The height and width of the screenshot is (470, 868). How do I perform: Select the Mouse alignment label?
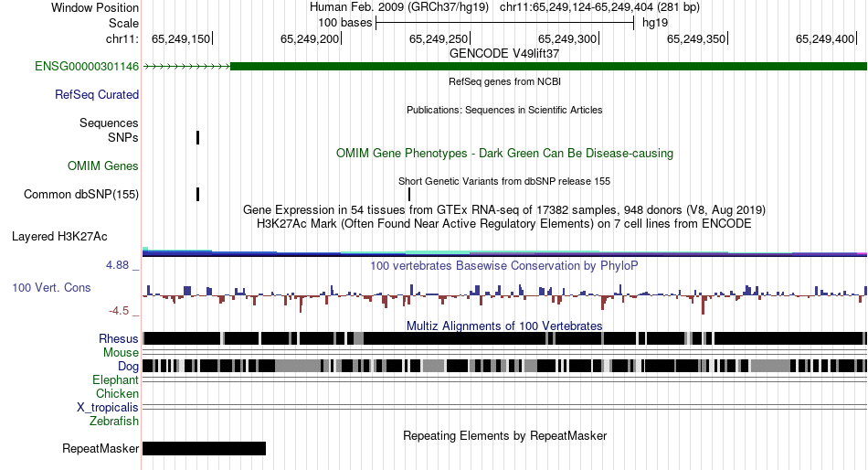pyautogui.click(x=121, y=353)
